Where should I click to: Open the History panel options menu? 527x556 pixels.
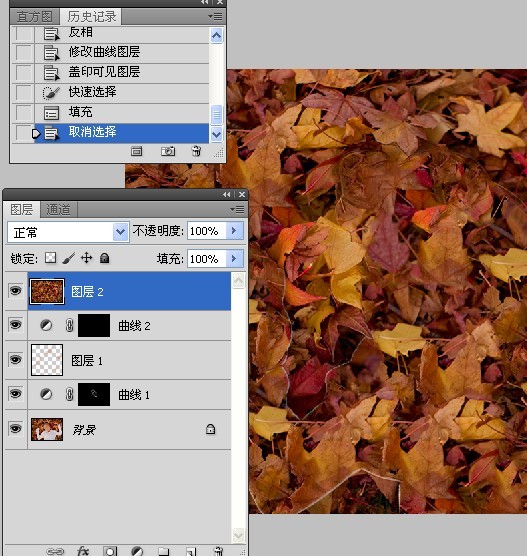click(215, 16)
